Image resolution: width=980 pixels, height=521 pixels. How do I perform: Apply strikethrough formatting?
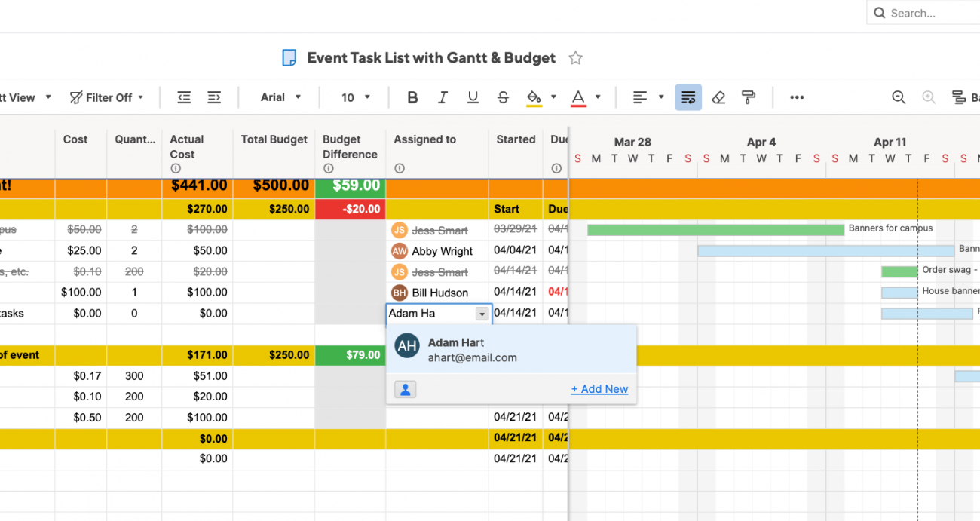502,97
